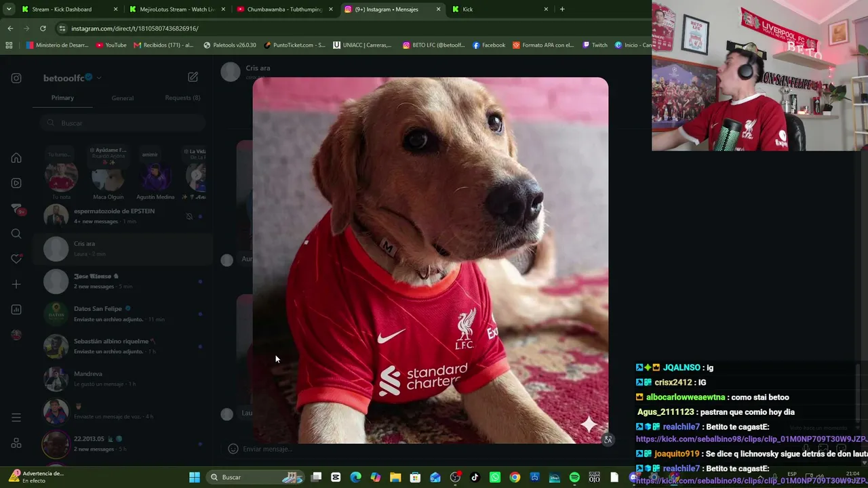The height and width of the screenshot is (488, 868).
Task: Open Microsoft Edge from the taskbar
Action: coord(355,477)
